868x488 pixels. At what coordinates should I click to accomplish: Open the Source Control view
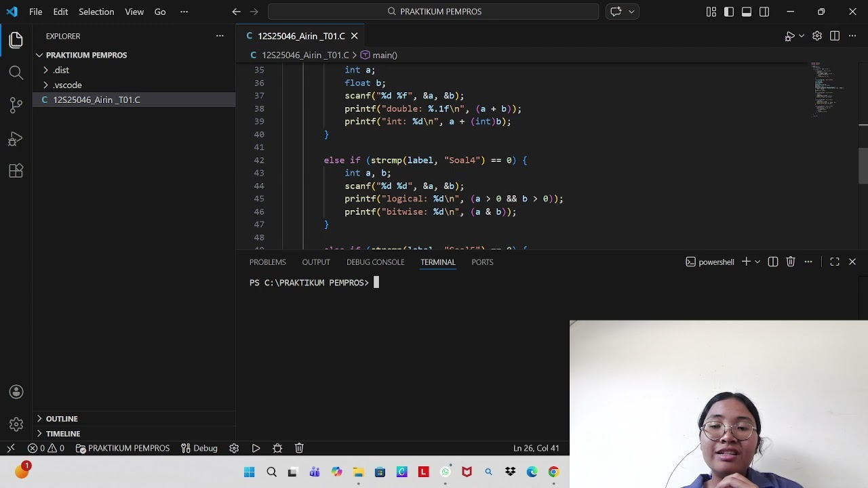click(x=16, y=105)
